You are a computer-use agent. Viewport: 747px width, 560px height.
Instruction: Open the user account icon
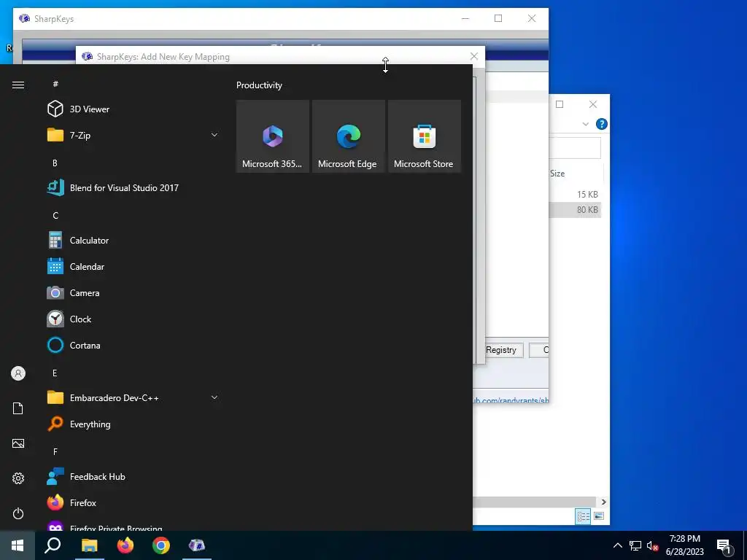pyautogui.click(x=18, y=373)
